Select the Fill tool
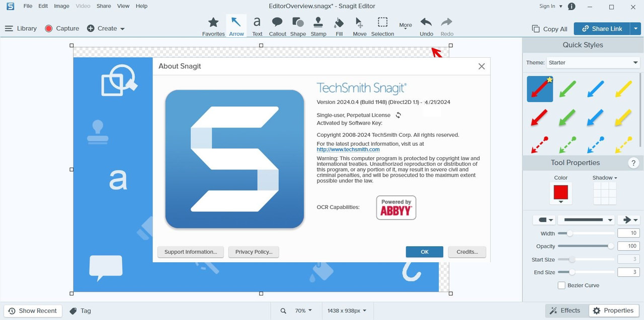Image resolution: width=644 pixels, height=320 pixels. pyautogui.click(x=339, y=27)
